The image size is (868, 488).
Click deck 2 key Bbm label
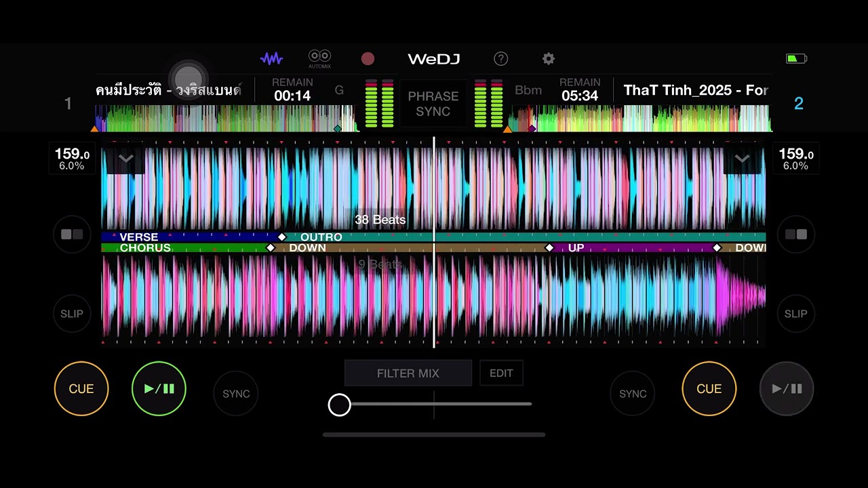pos(528,90)
